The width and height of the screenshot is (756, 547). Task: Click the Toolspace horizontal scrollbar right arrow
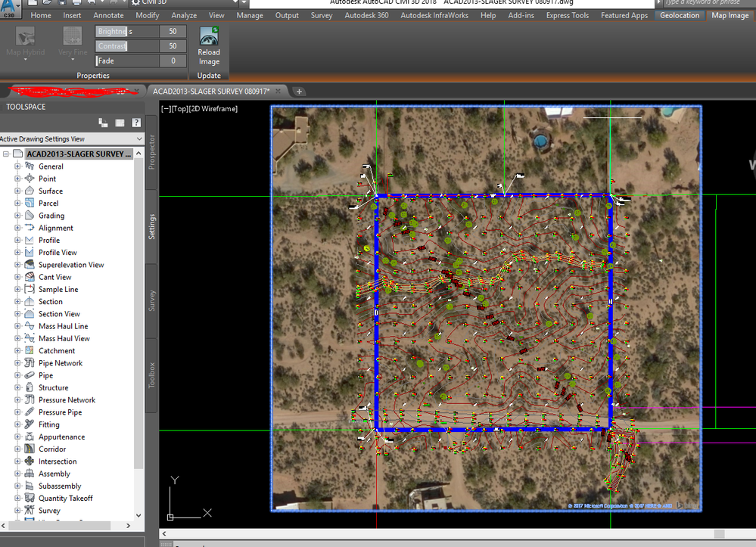[128, 526]
